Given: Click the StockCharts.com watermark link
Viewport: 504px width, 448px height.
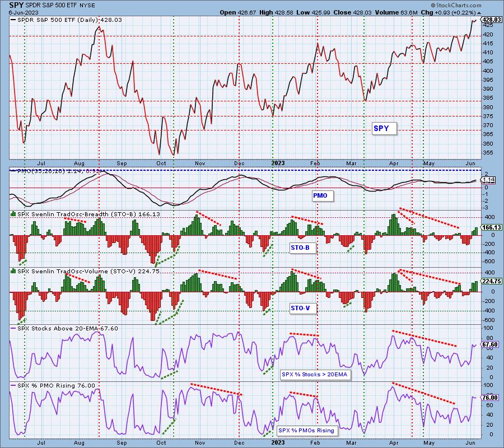Looking at the screenshot, I should click(x=456, y=5).
